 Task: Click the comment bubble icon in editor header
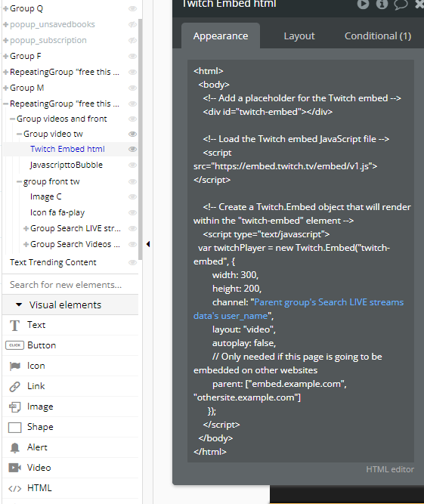point(401,5)
